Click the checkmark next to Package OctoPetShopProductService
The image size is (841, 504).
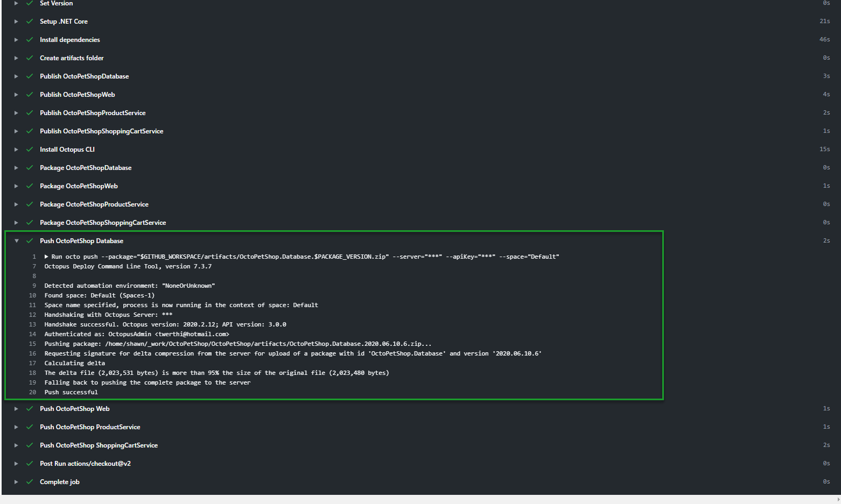click(30, 204)
